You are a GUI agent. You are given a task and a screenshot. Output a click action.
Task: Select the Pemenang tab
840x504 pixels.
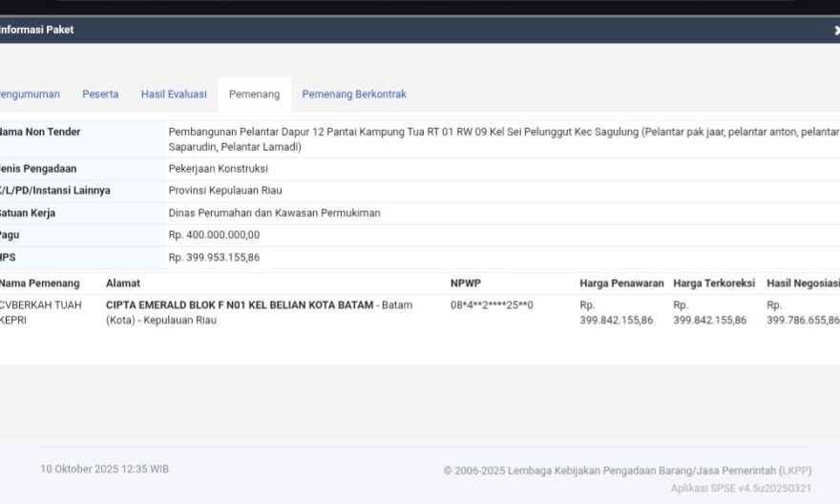coord(254,94)
